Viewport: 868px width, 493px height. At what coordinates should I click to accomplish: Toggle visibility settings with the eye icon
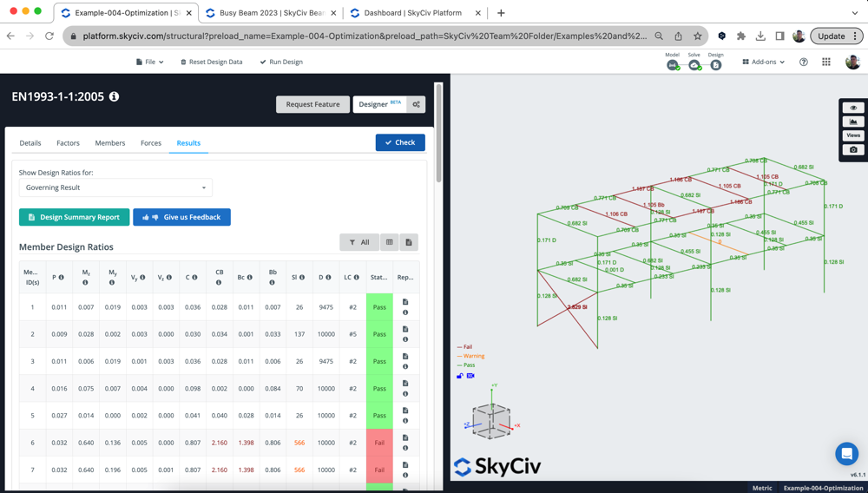tap(853, 108)
